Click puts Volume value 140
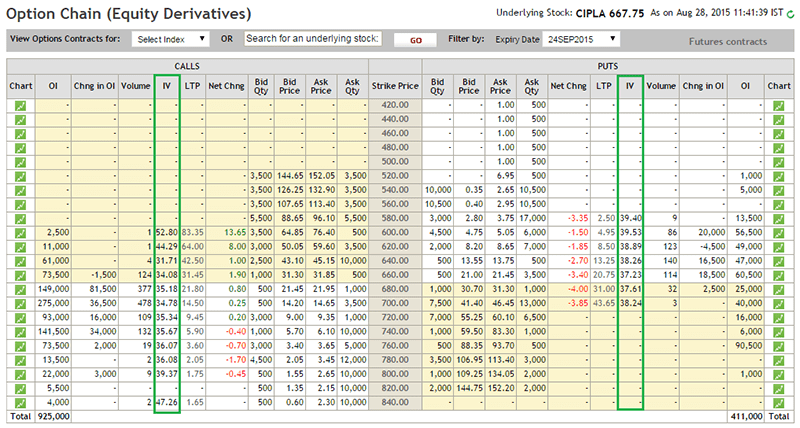Image resolution: width=800 pixels, height=428 pixels. pyautogui.click(x=669, y=260)
